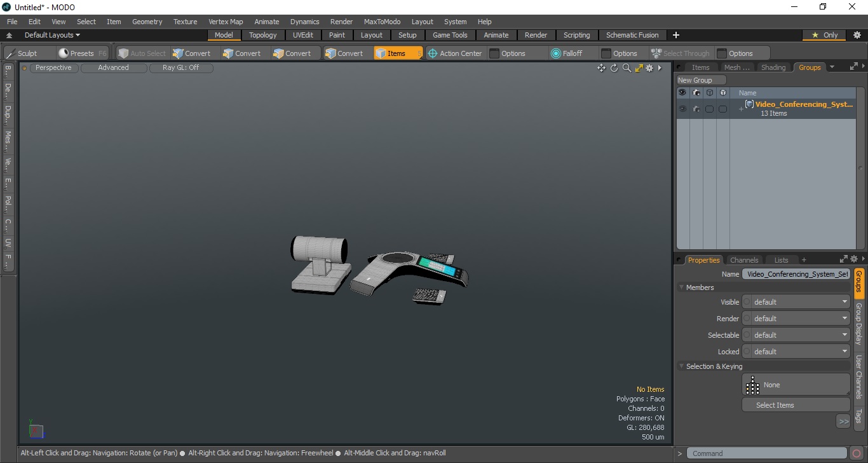Open the Vertex Map menu
868x463 pixels.
click(x=226, y=22)
